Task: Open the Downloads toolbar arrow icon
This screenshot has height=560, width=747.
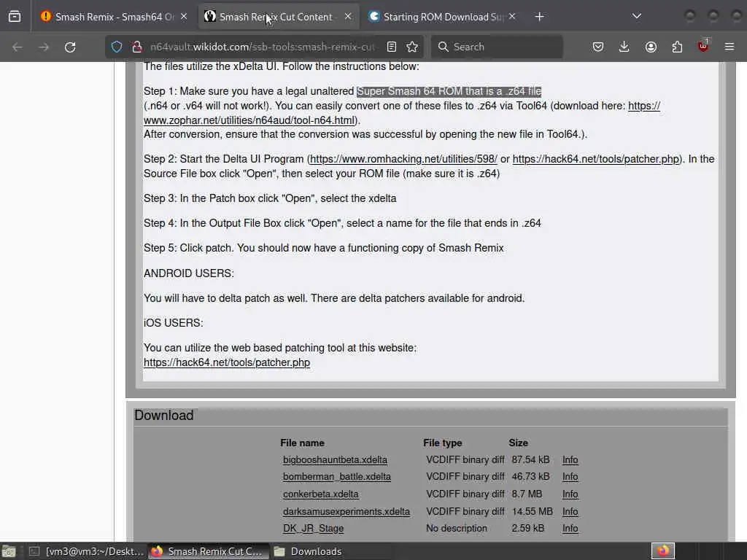Action: 624,47
